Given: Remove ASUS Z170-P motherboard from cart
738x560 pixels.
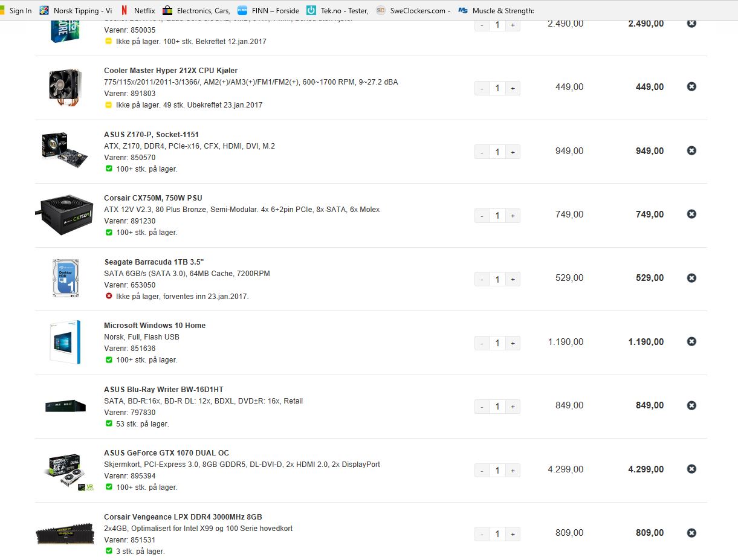Looking at the screenshot, I should pyautogui.click(x=691, y=150).
